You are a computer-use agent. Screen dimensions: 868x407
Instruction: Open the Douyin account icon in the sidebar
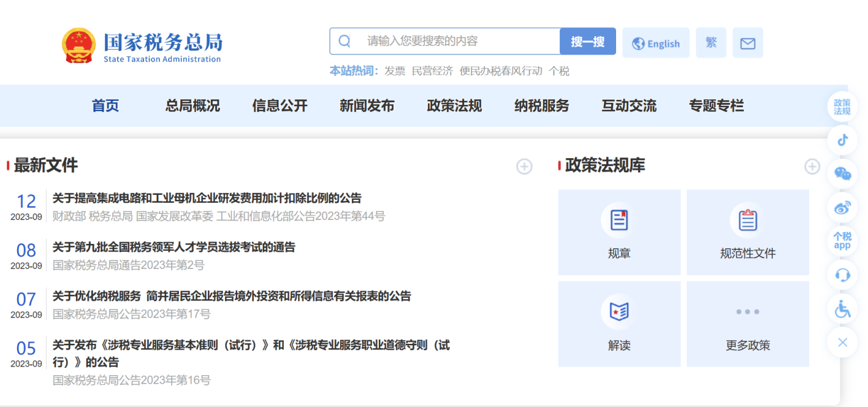tap(842, 139)
